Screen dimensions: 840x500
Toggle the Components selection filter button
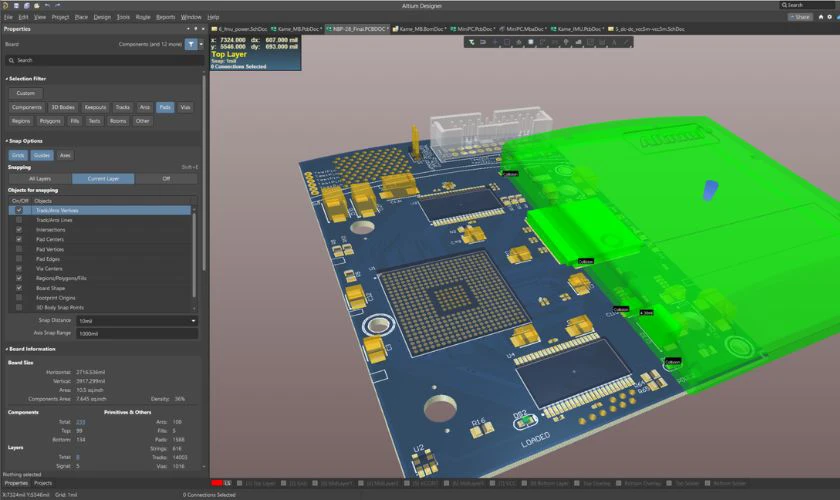tap(26, 108)
